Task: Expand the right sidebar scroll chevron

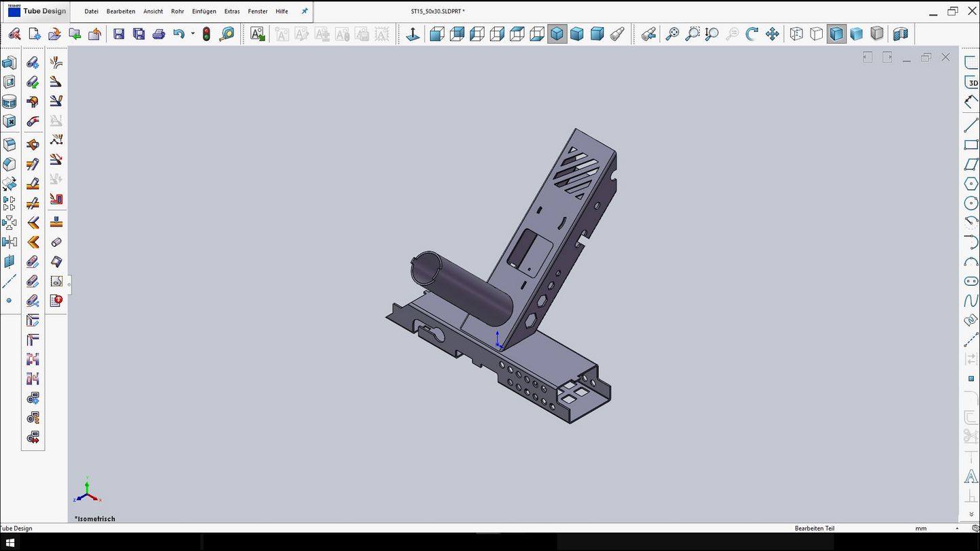Action: point(970,515)
